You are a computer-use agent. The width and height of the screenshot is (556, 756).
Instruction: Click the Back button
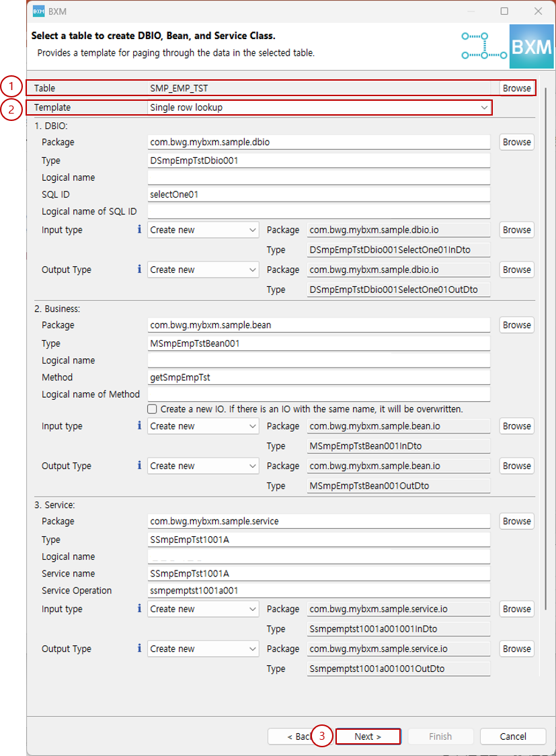[x=296, y=736]
